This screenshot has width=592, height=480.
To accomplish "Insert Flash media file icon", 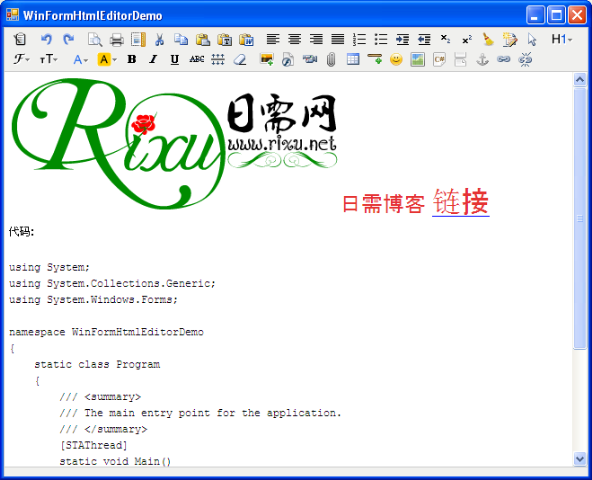I will click(x=288, y=60).
